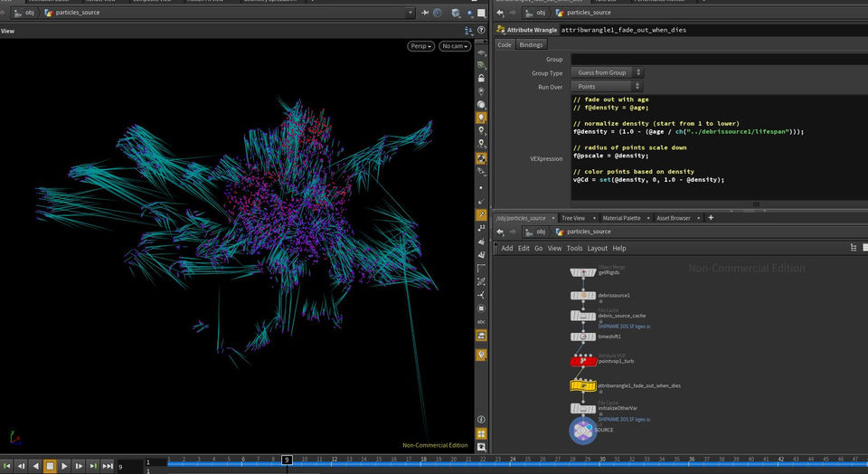Expand the Group Type dropdown
Screen dimensions: 868x474
606,72
